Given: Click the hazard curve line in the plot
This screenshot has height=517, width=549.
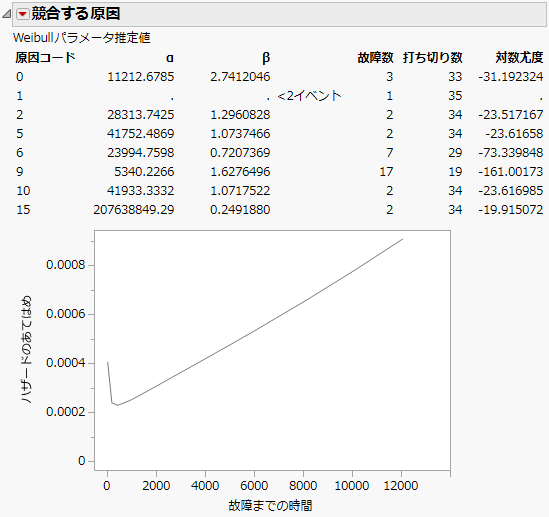Looking at the screenshot, I should coord(254,329).
